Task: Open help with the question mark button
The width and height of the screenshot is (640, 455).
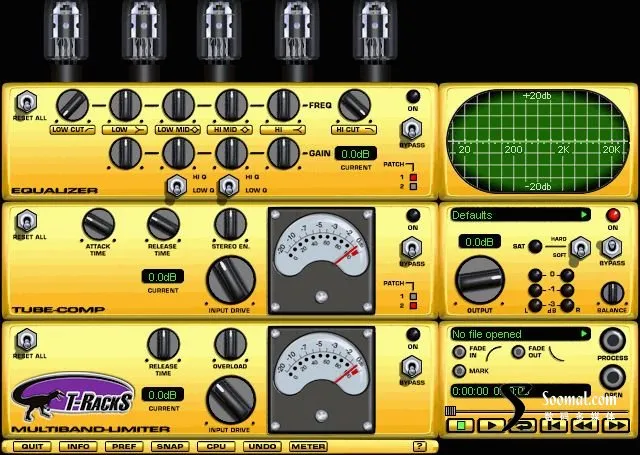Action: pos(419,446)
